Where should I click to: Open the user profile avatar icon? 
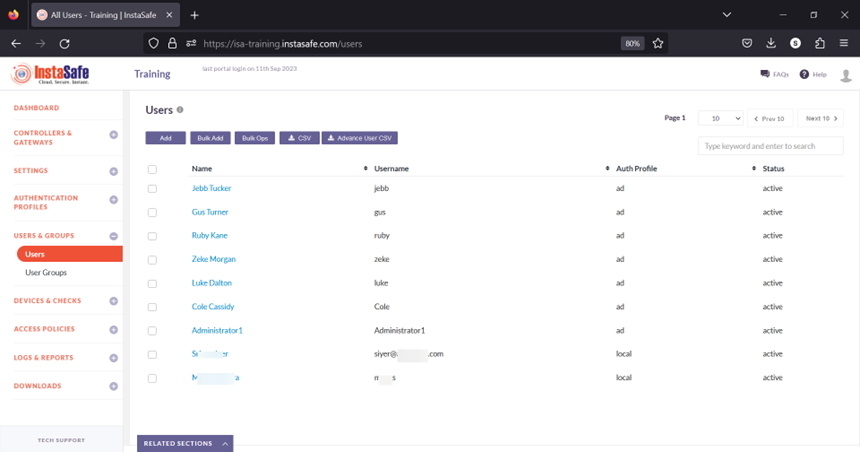click(846, 75)
